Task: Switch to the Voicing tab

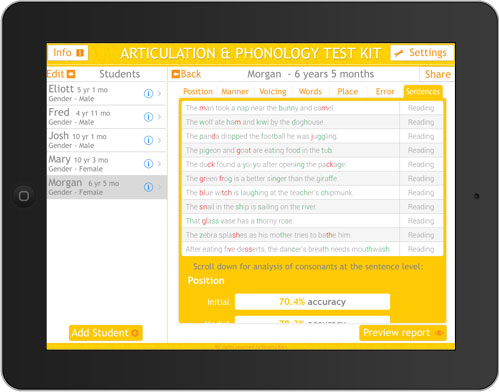Action: pyautogui.click(x=273, y=92)
